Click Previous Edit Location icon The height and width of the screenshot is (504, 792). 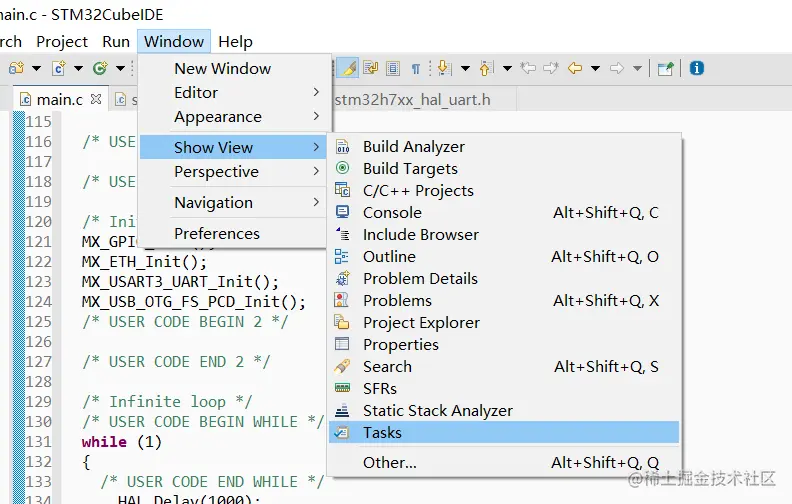pos(528,68)
